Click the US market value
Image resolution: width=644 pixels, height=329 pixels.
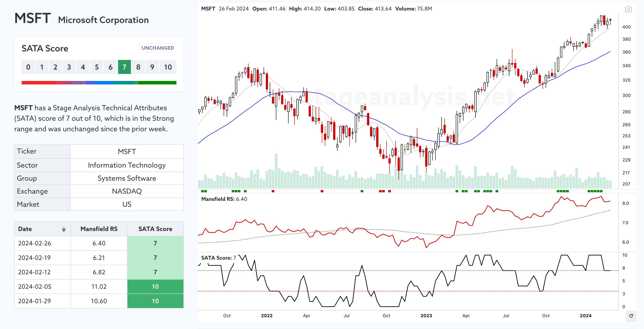pos(127,204)
